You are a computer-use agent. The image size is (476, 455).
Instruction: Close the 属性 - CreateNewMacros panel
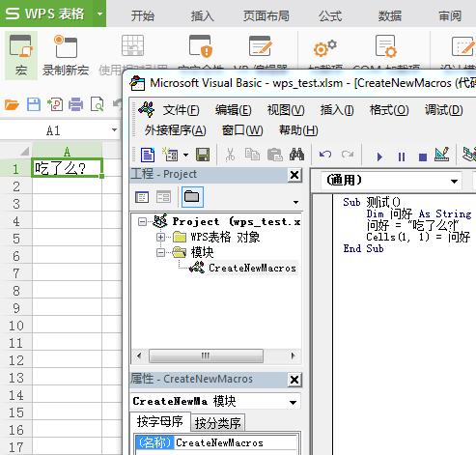click(294, 380)
